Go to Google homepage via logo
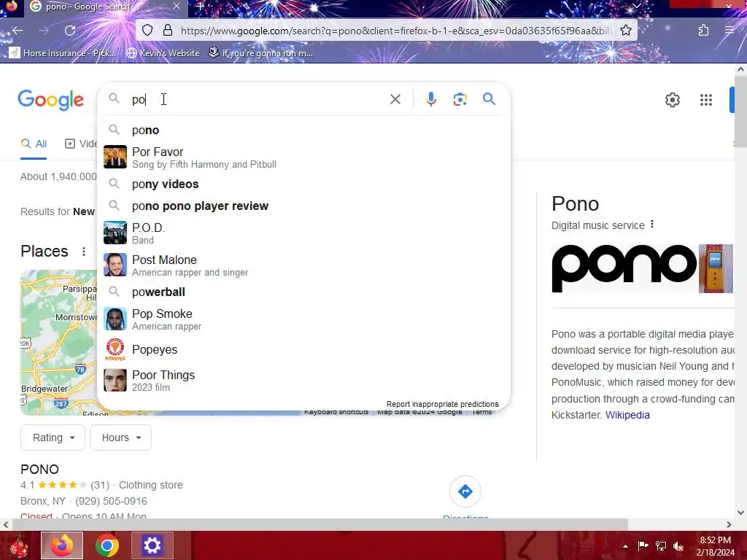 click(50, 100)
